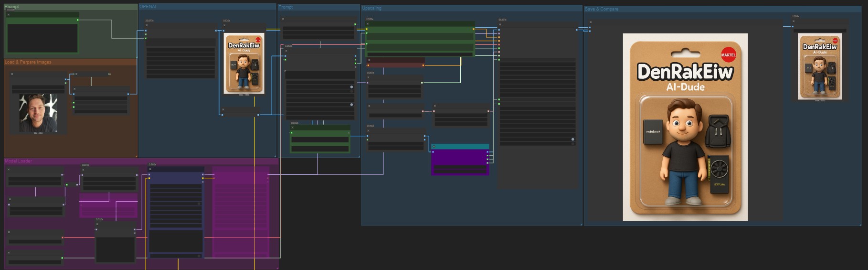
Task: Collapse the dark red node in Upscaling
Action: (x=369, y=60)
